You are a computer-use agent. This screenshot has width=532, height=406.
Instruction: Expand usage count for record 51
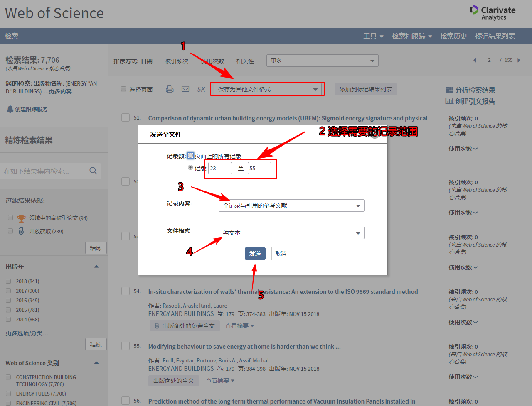point(463,149)
